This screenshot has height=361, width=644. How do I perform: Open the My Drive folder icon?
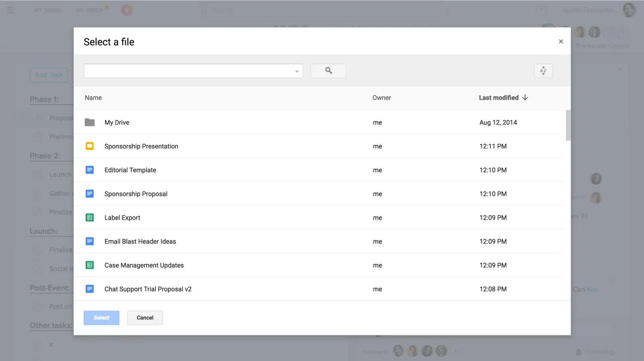coord(91,122)
